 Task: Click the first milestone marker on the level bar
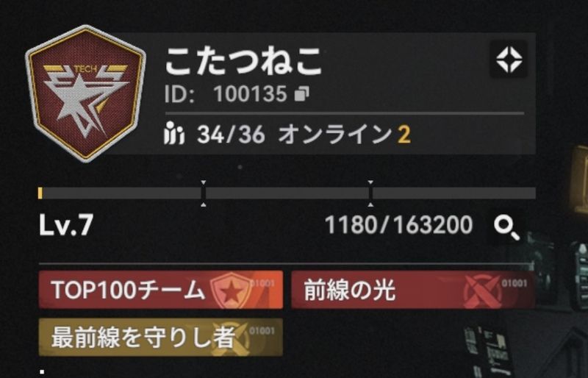coord(204,193)
